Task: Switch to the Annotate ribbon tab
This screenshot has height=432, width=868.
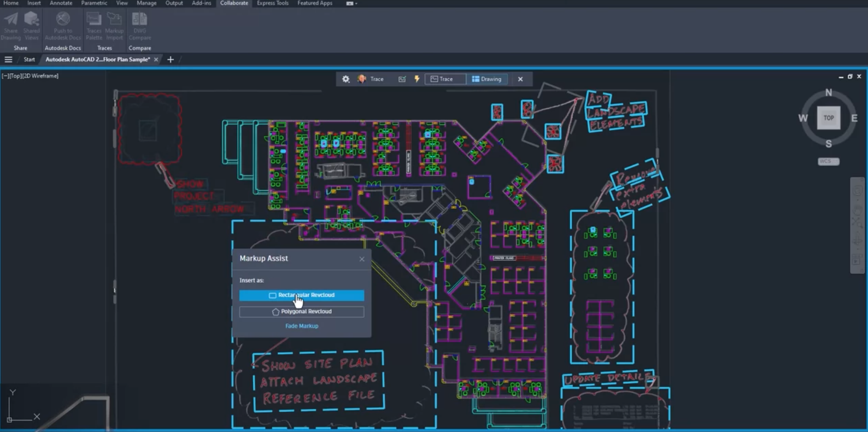Action: point(61,3)
